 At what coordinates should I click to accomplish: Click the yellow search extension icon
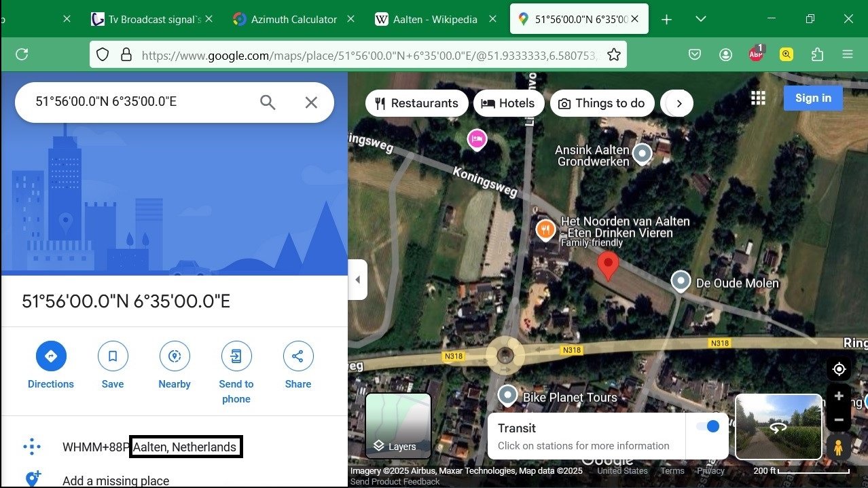tap(786, 54)
